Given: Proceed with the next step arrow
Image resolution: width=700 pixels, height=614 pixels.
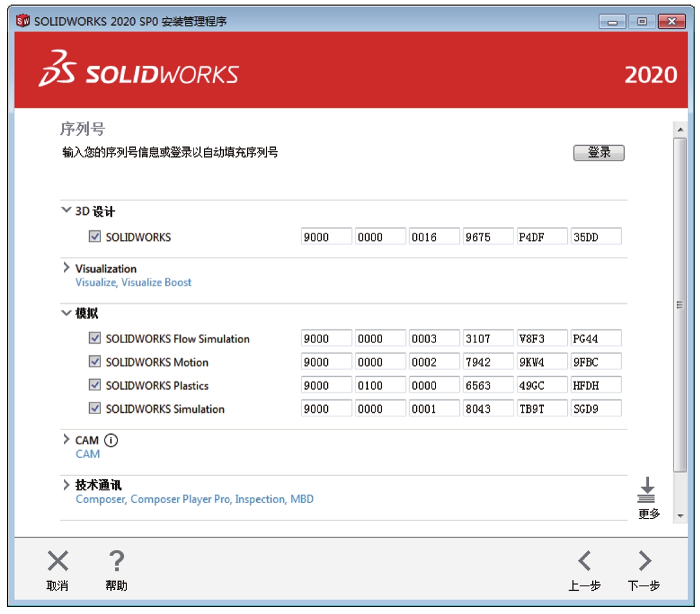Looking at the screenshot, I should click(644, 561).
